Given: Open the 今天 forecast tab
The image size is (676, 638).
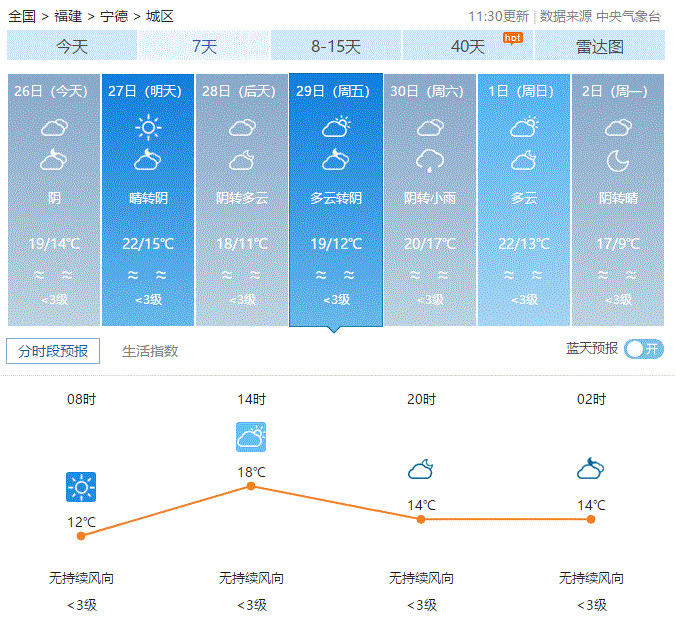Looking at the screenshot, I should point(72,45).
